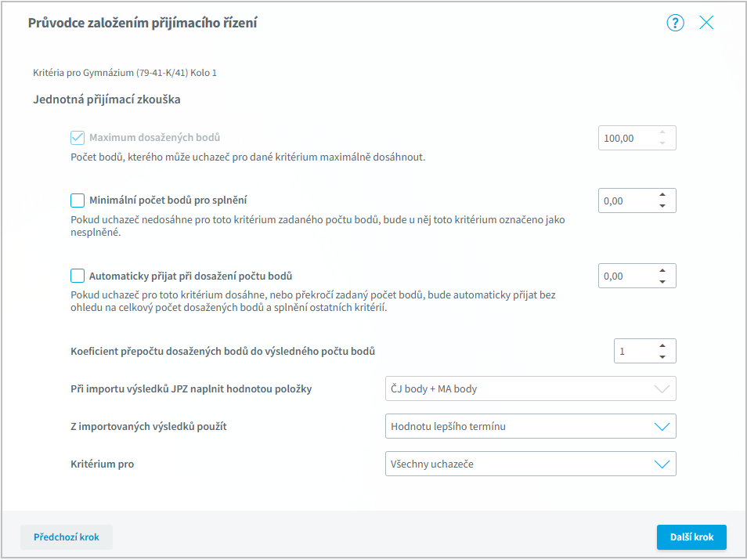747x560 pixels.
Task: Increase Minimální počet bodů value with up arrow
Action: 662,195
